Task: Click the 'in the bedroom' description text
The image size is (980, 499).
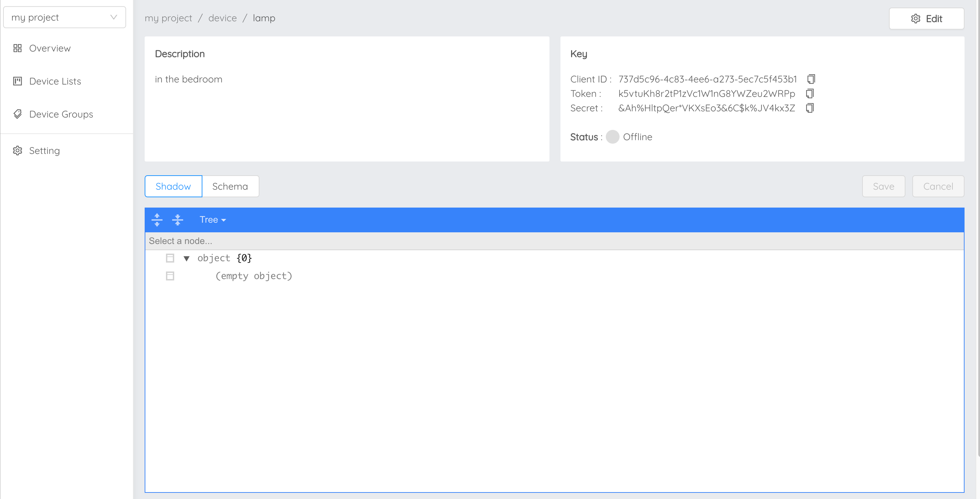Action: [189, 79]
